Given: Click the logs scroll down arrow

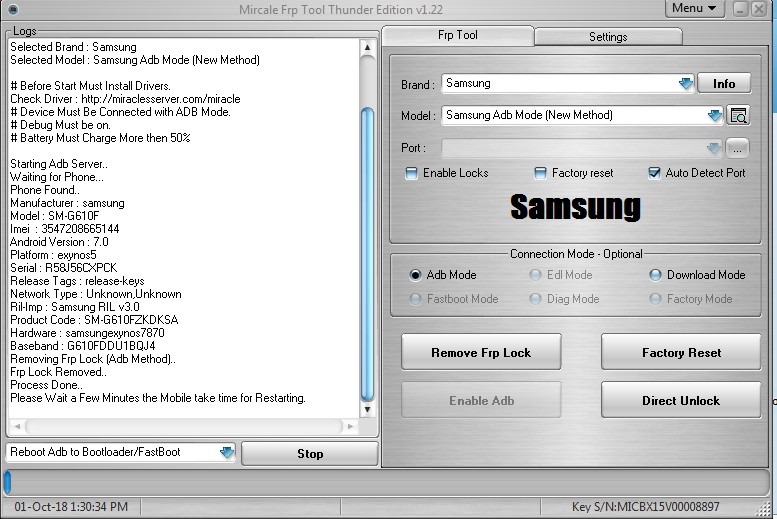Looking at the screenshot, I should tap(367, 409).
